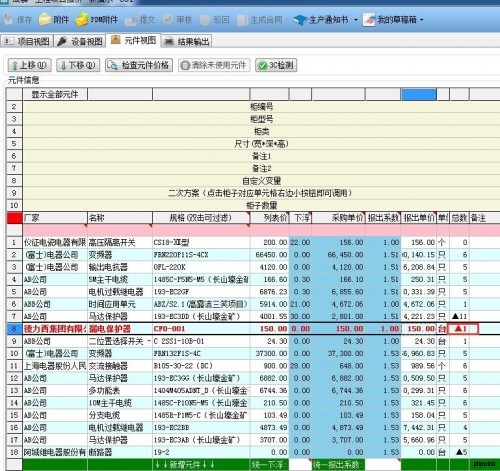Click 统一下浮 input box

300,464
